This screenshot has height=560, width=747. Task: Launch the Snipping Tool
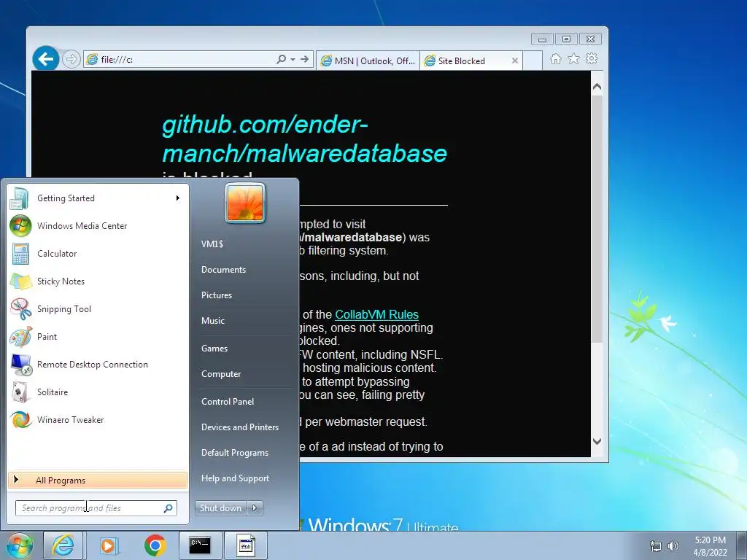coord(98,308)
